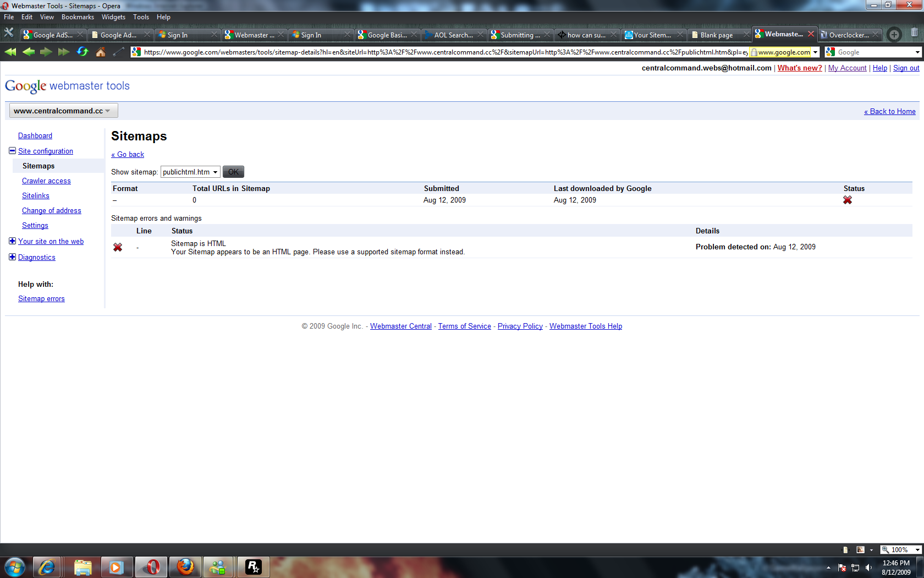Open the www.centralcommand.cc site dropdown
The image size is (924, 578).
63,111
